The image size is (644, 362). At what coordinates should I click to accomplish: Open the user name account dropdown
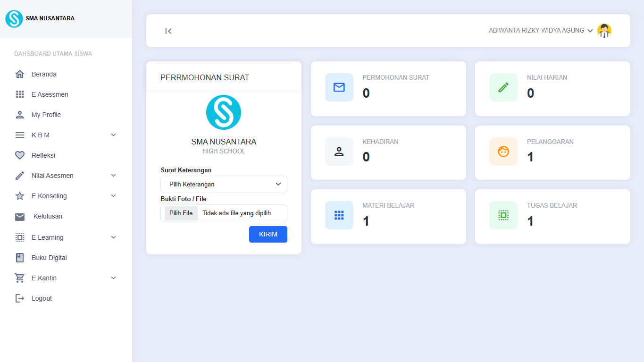click(540, 31)
